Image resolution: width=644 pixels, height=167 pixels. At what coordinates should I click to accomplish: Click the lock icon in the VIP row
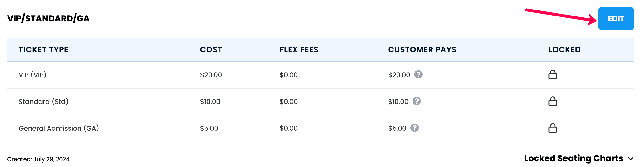553,74
